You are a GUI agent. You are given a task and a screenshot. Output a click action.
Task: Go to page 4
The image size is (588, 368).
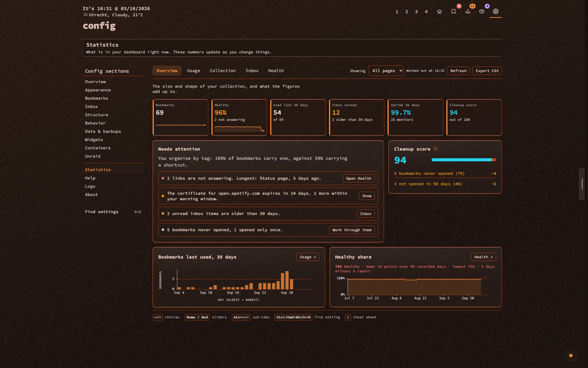point(426,12)
